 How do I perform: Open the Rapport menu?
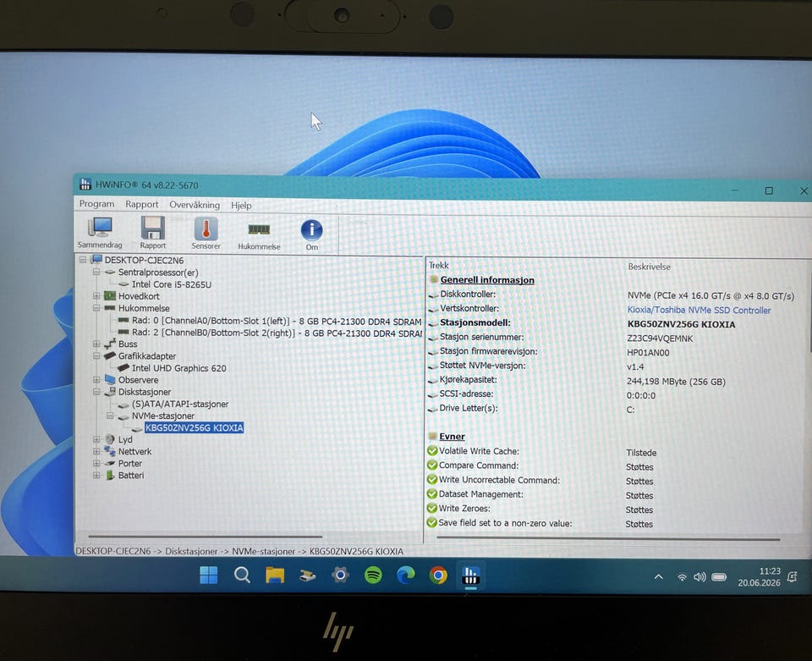141,204
